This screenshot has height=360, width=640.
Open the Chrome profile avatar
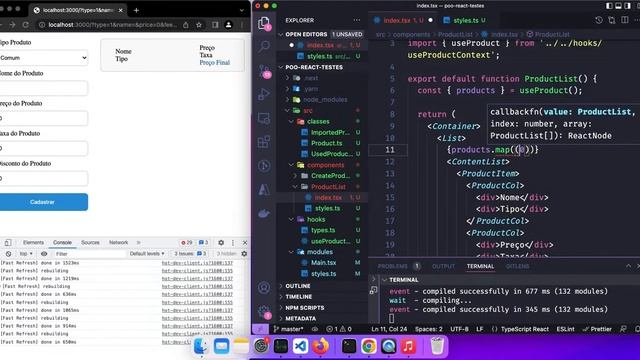click(x=229, y=25)
